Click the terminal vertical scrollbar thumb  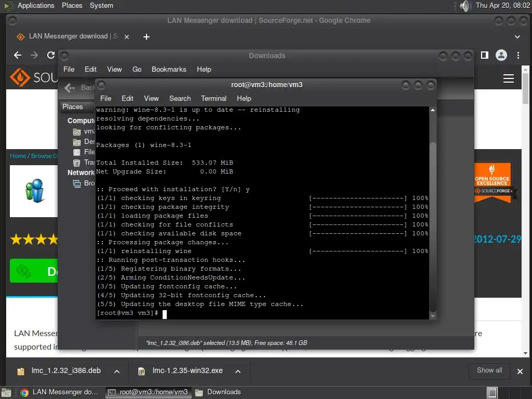pos(433,227)
